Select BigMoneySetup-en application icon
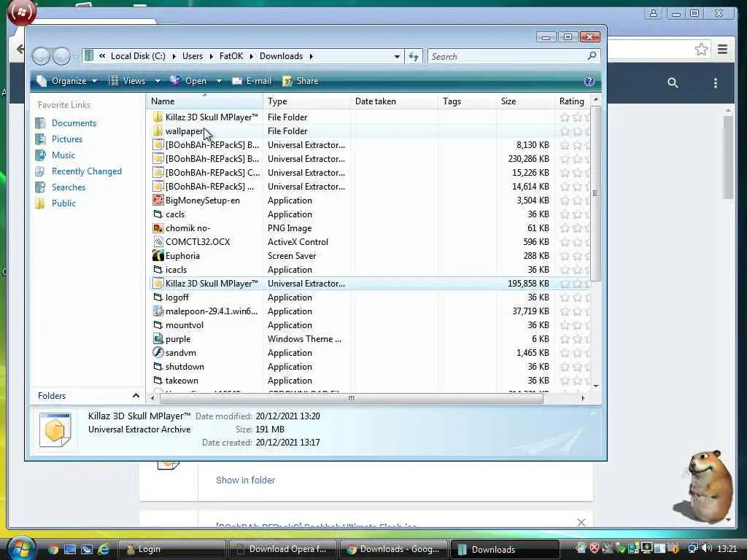Screen dimensions: 747x560 [x=158, y=201]
